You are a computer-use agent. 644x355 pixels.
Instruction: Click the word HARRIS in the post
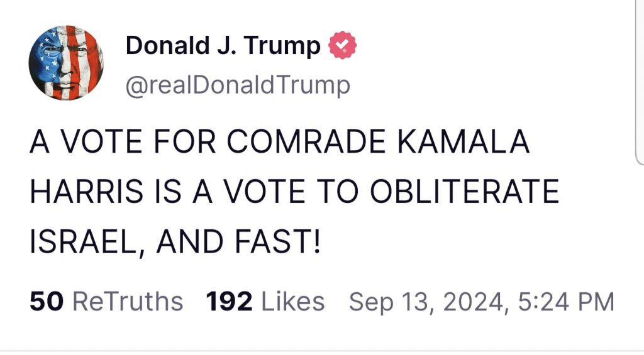87,191
